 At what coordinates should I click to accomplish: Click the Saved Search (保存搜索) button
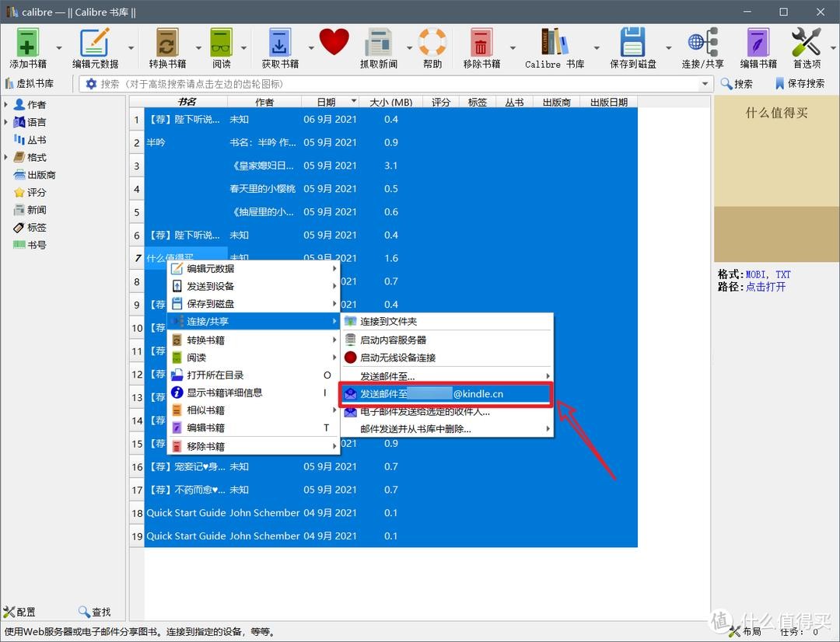click(799, 84)
